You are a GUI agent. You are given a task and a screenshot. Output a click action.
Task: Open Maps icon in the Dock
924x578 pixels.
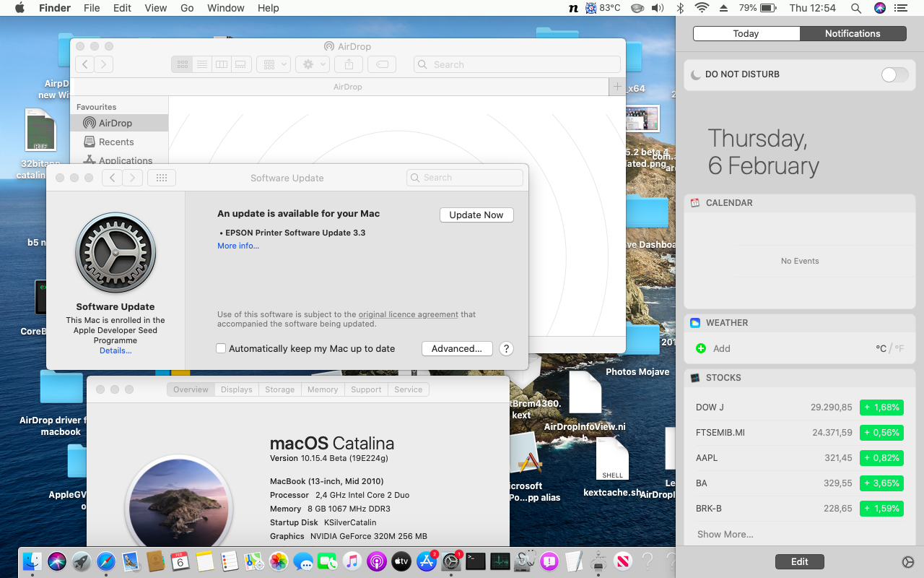(x=254, y=561)
